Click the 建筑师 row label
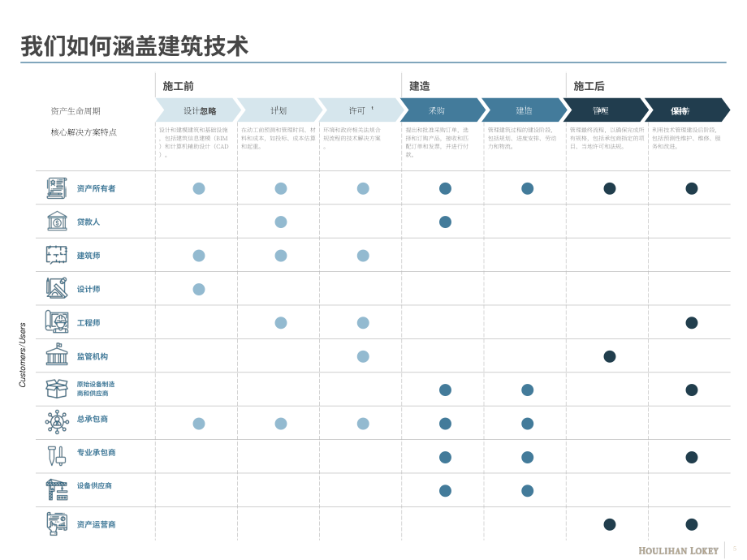 89,256
